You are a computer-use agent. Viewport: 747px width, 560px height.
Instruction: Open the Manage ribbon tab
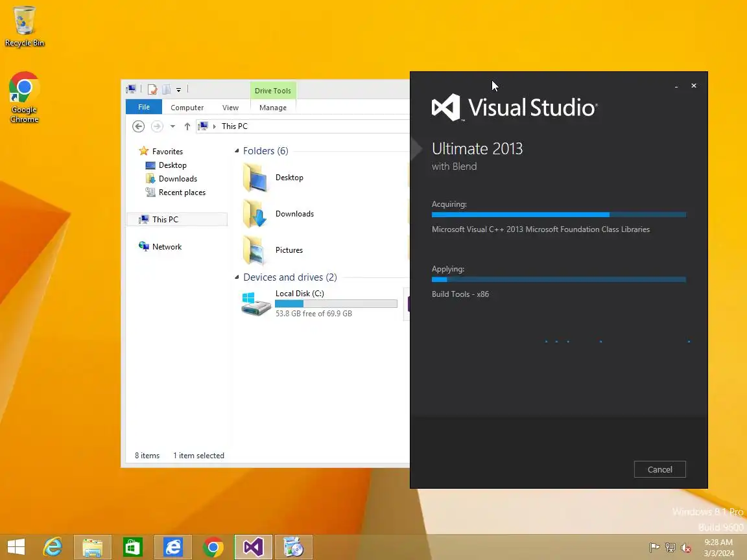[273, 108]
